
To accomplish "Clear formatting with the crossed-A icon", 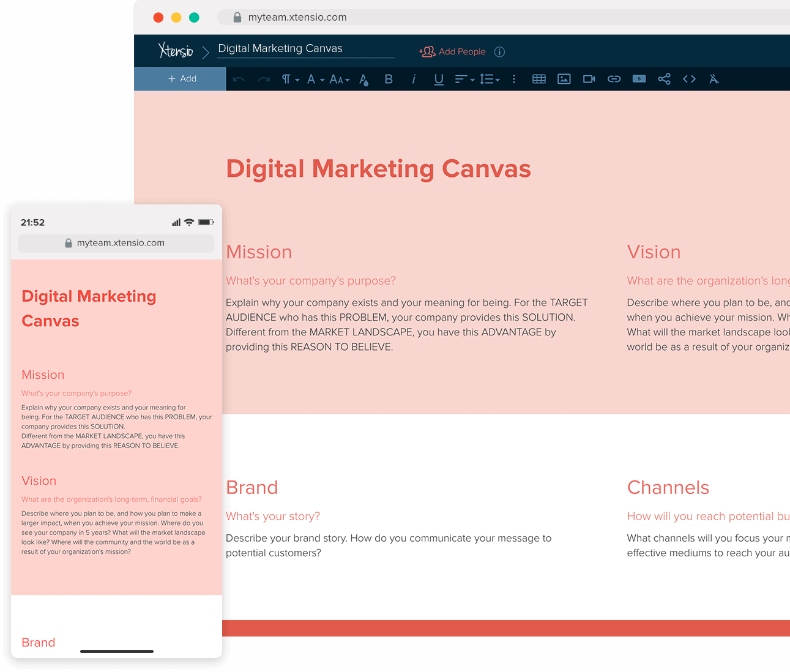I will point(714,79).
